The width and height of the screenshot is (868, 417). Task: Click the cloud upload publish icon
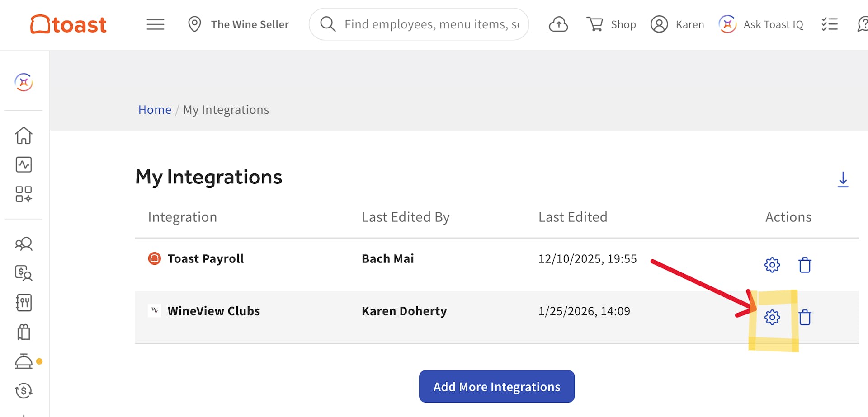558,24
